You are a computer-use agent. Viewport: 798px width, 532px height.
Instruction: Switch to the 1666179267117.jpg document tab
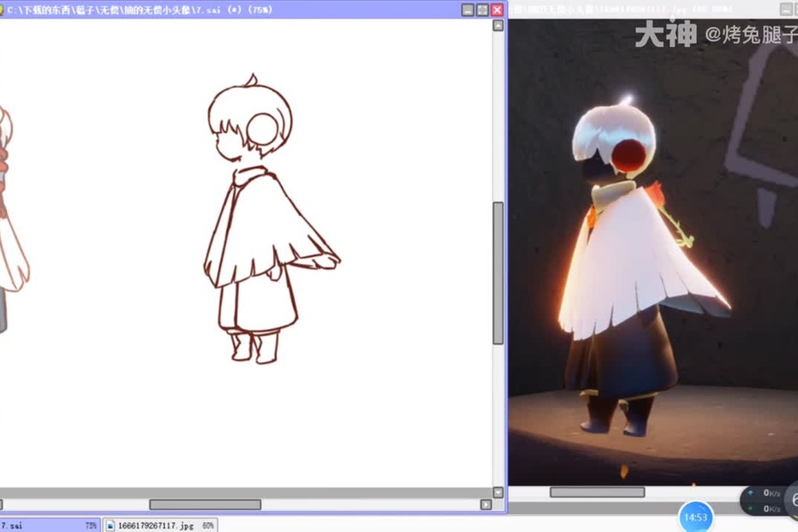click(160, 526)
